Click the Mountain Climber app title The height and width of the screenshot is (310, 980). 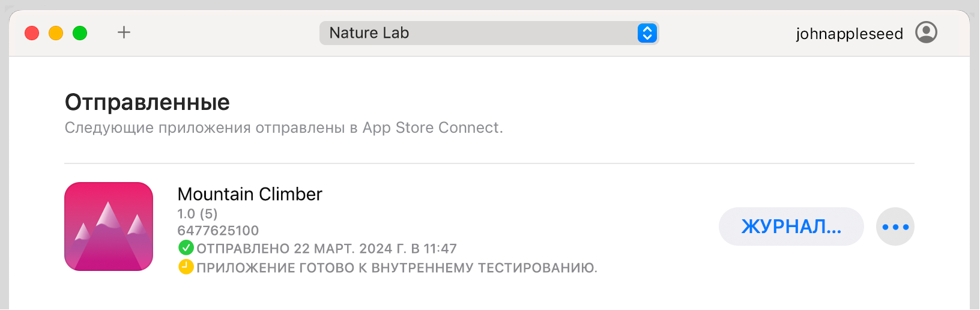click(250, 194)
